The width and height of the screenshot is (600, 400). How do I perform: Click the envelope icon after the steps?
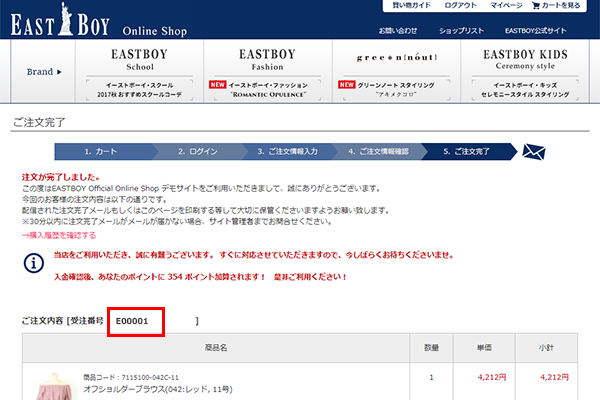[x=537, y=152]
